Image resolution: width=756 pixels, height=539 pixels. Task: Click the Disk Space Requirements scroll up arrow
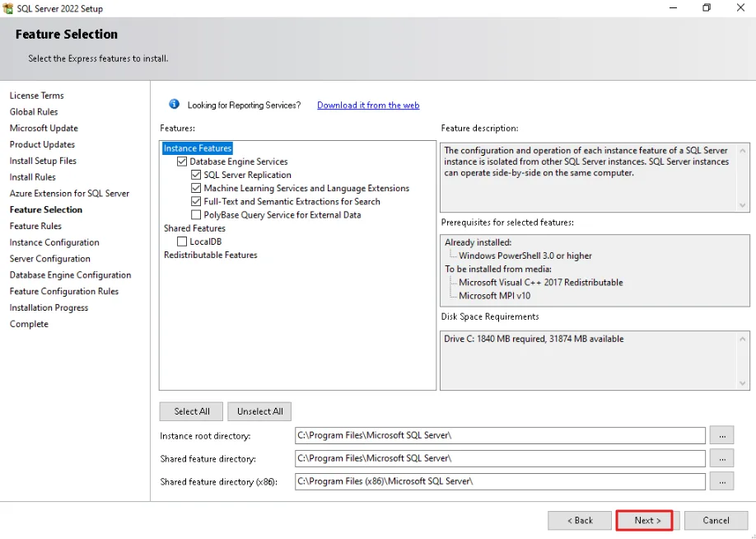pyautogui.click(x=743, y=340)
